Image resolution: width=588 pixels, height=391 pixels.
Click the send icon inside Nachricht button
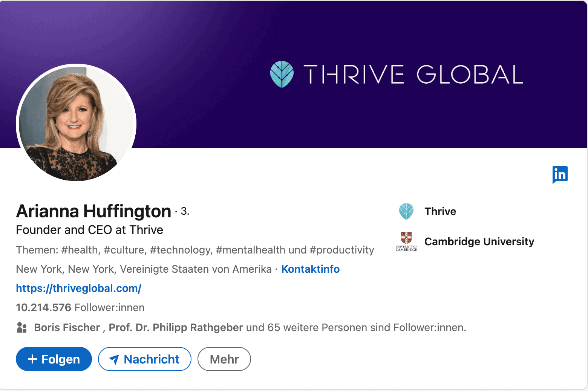pyautogui.click(x=115, y=359)
